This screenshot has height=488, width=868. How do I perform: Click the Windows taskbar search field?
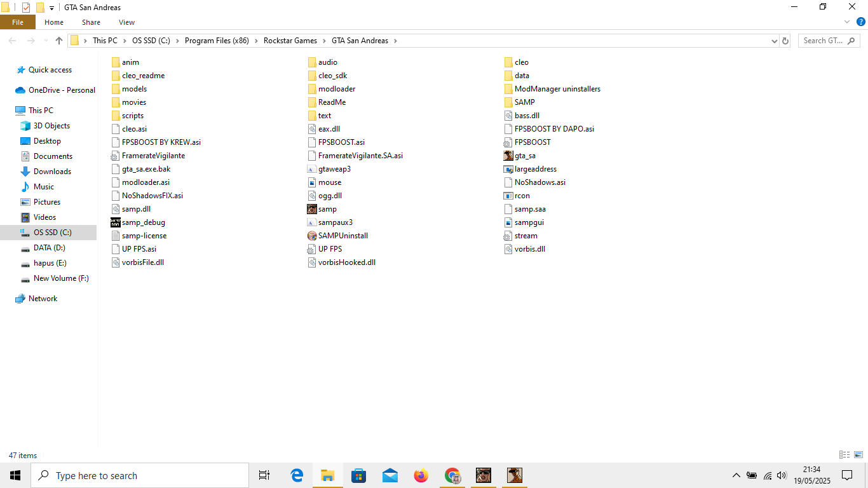click(140, 475)
